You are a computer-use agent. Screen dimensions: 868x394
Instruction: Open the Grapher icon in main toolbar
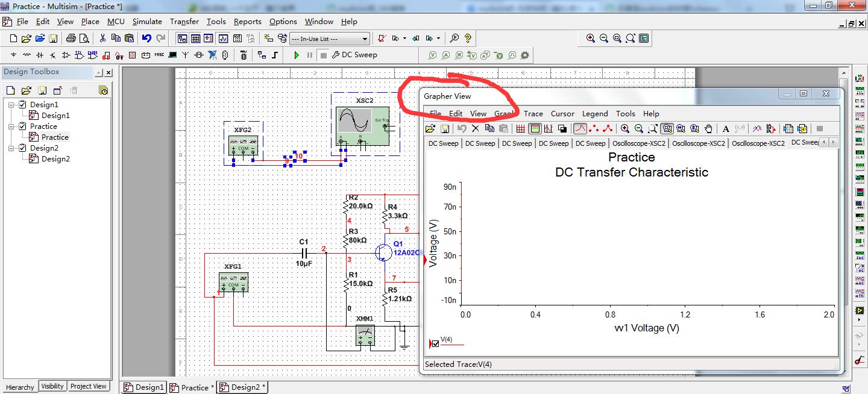click(223, 39)
